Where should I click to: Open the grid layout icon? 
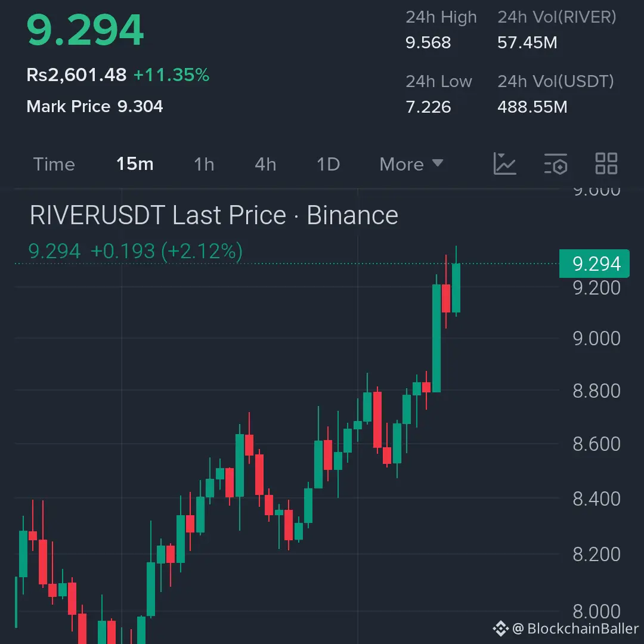[606, 163]
